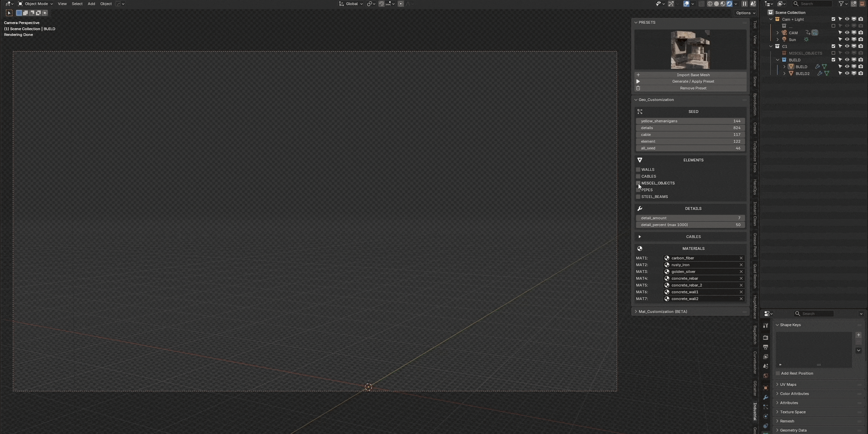The height and width of the screenshot is (434, 868).
Task: Open Global transform orientation dropdown
Action: [x=351, y=4]
